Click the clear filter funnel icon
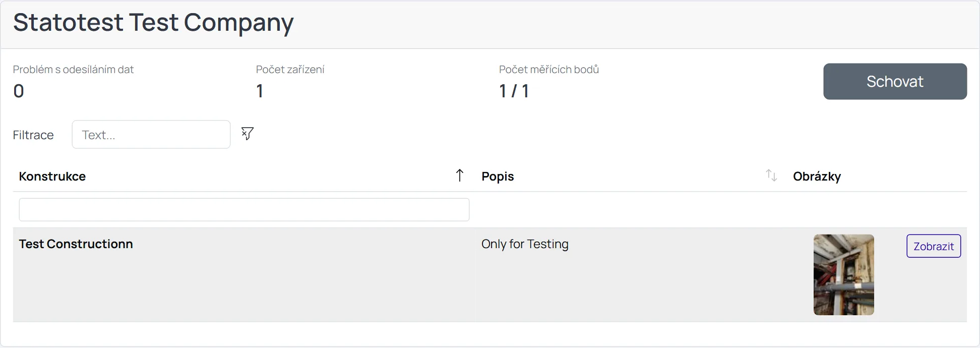The image size is (980, 348). pos(247,134)
